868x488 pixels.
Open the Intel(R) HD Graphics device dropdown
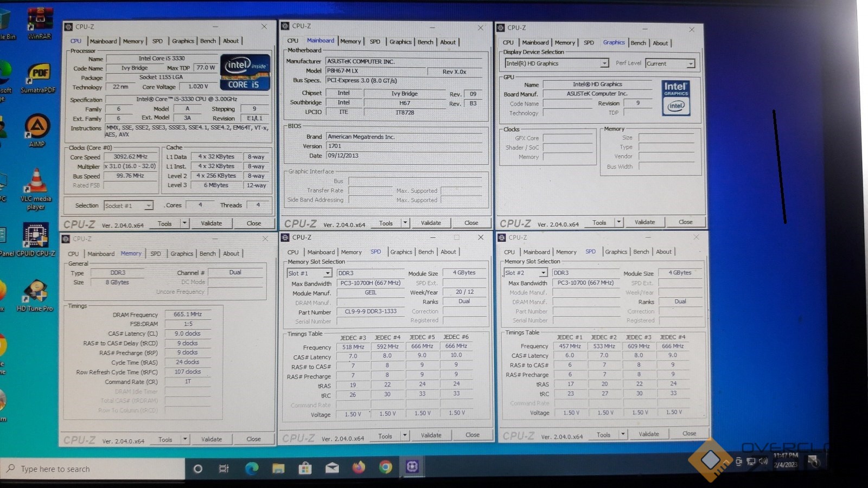click(x=604, y=63)
